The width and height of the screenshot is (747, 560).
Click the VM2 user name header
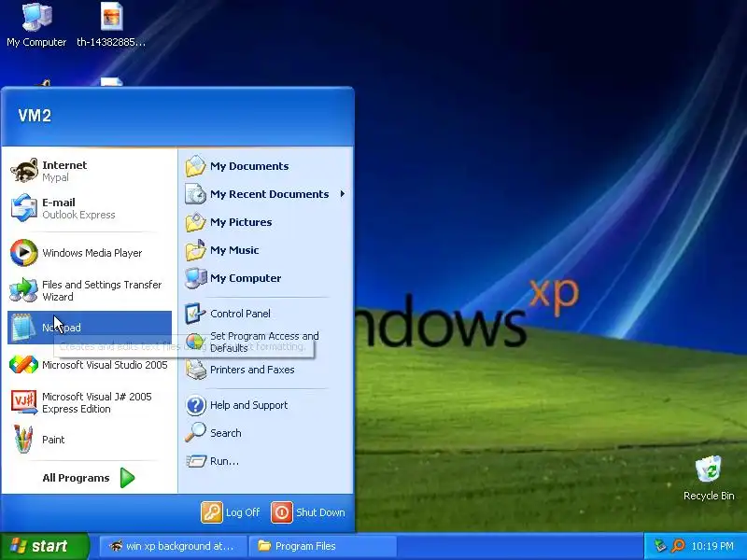coord(35,116)
